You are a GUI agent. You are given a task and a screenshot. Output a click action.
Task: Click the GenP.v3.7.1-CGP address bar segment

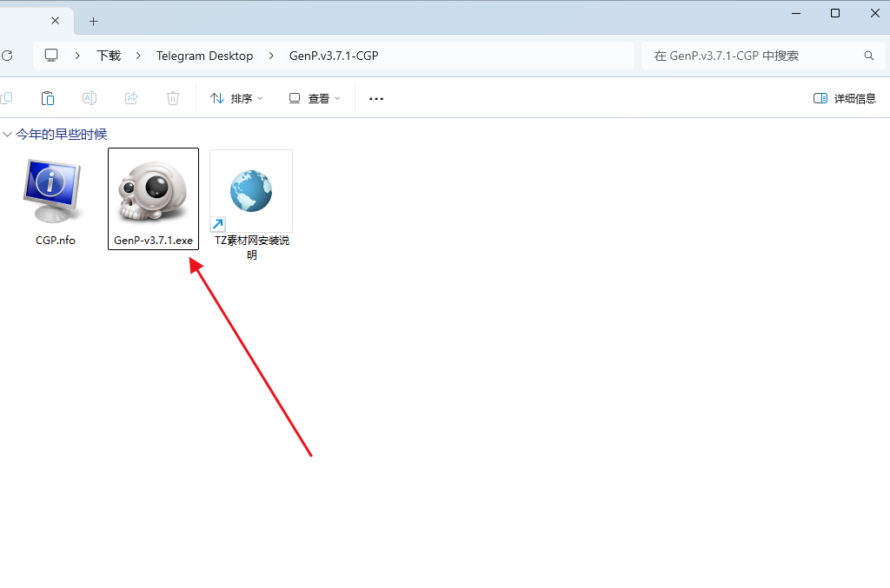(x=334, y=56)
